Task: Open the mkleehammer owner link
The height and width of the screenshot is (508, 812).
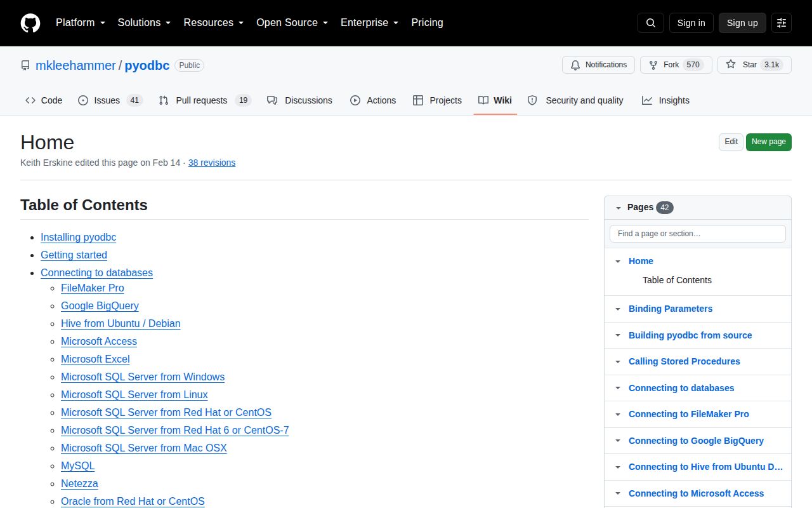Action: tap(75, 65)
